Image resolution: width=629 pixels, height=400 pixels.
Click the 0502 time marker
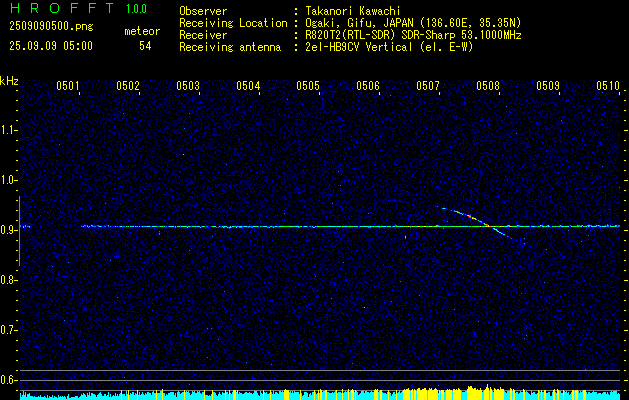coord(127,85)
